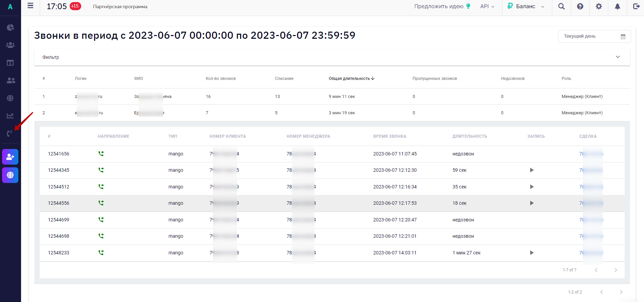Open the Баланс dropdown
This screenshot has width=644, height=302.
point(526,6)
